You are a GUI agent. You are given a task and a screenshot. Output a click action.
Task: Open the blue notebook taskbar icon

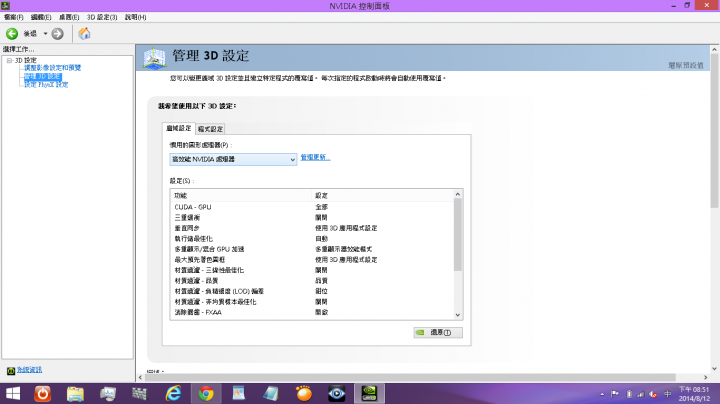271,393
